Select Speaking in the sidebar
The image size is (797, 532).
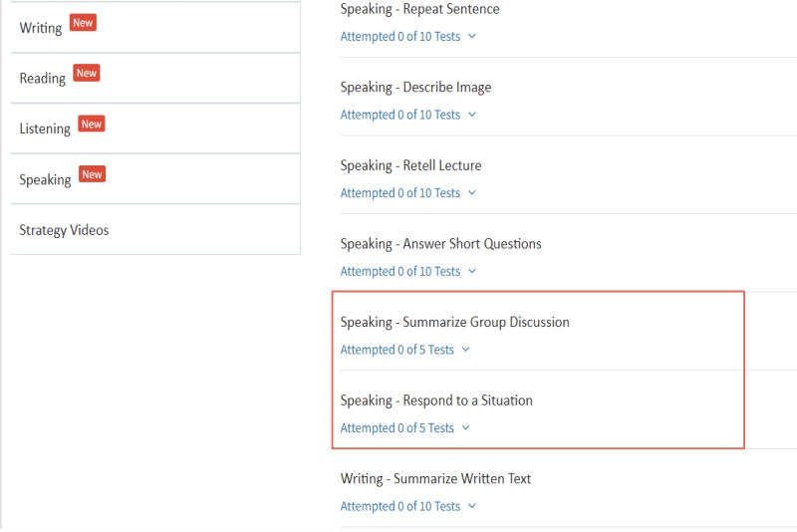click(x=45, y=180)
